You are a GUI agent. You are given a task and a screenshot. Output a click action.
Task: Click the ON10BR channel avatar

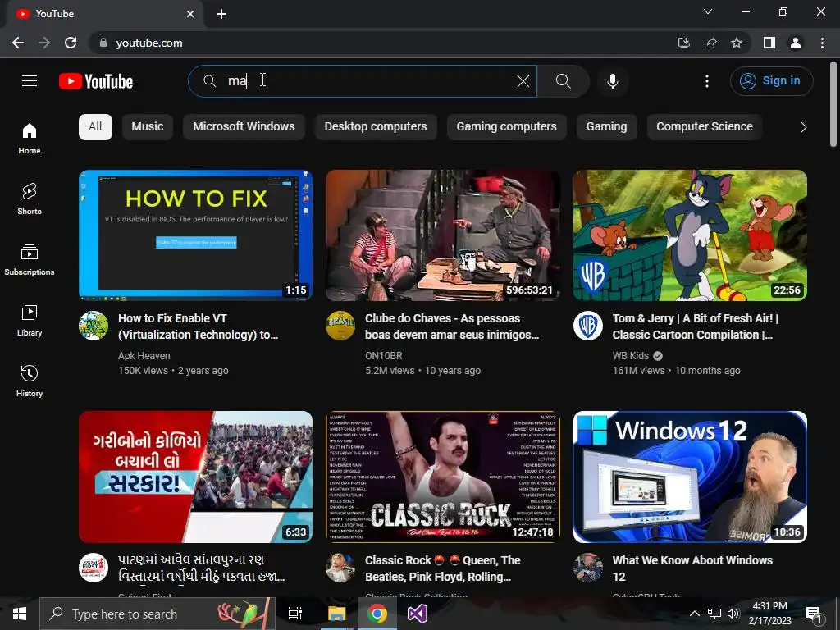coord(340,326)
